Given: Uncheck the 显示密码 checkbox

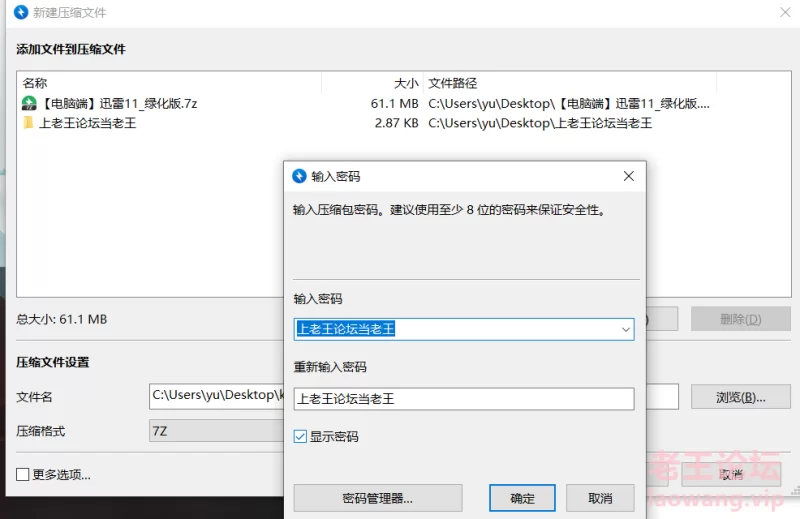Looking at the screenshot, I should coord(300,437).
